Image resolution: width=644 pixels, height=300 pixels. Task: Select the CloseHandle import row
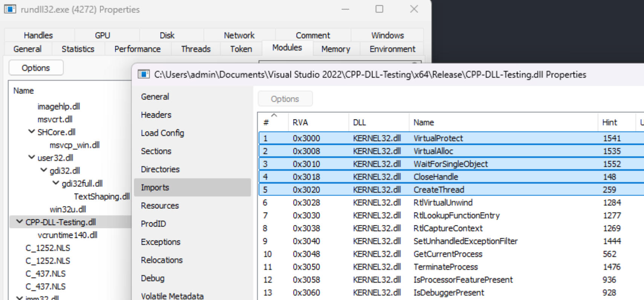click(x=451, y=176)
